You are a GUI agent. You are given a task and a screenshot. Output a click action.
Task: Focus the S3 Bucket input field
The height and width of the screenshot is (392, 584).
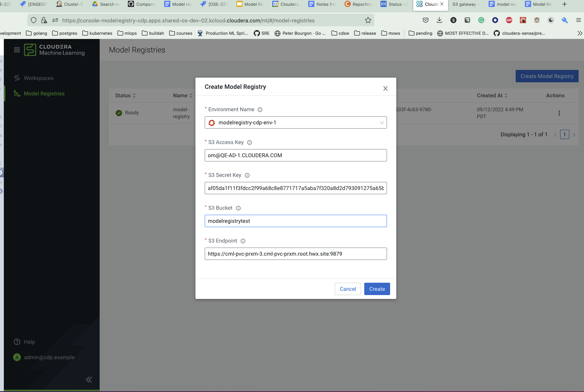coord(296,221)
